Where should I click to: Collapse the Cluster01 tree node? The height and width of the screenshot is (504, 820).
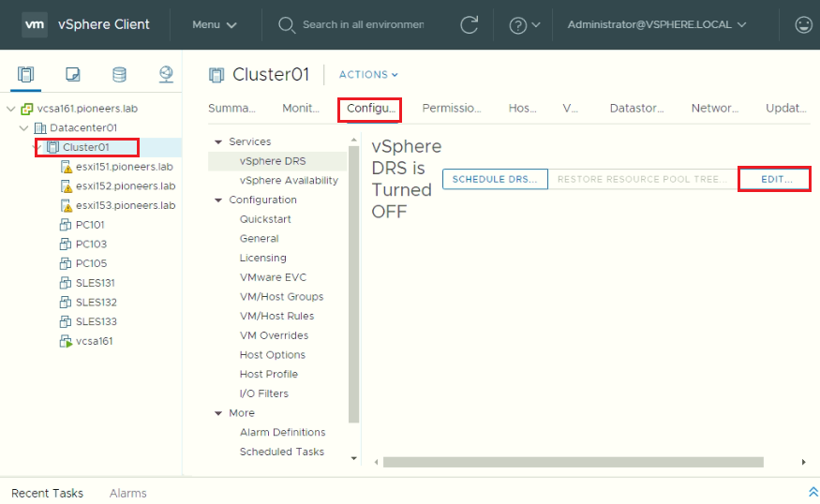point(37,147)
